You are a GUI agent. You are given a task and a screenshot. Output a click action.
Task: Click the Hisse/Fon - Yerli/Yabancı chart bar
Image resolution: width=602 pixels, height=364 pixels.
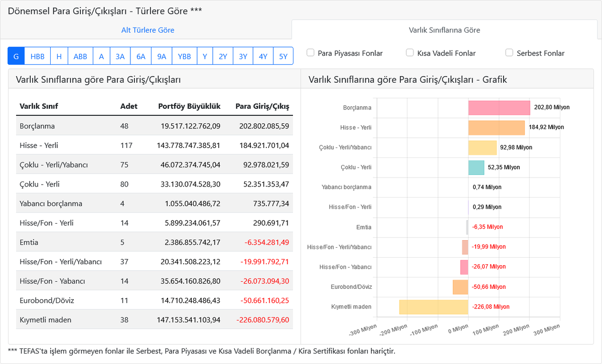pos(466,247)
